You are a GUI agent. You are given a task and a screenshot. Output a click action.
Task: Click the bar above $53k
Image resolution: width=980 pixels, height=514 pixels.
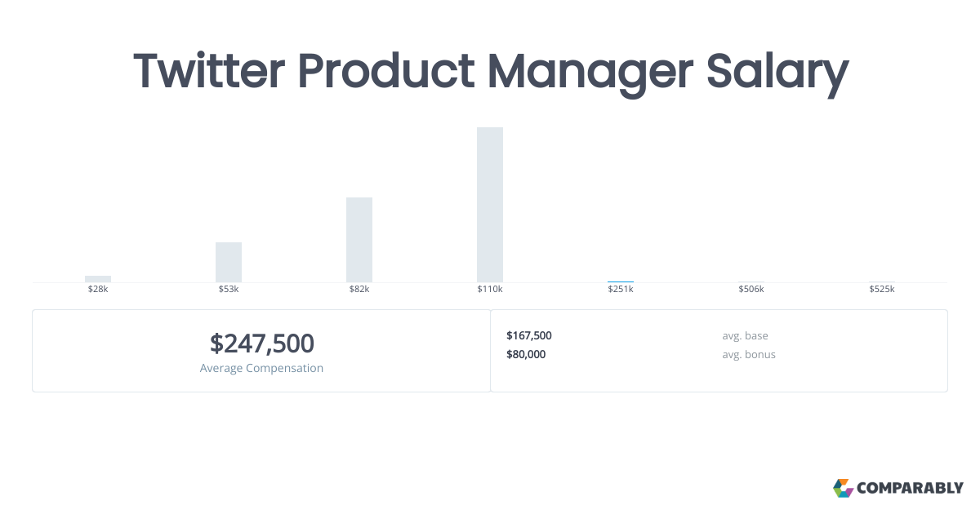229,262
